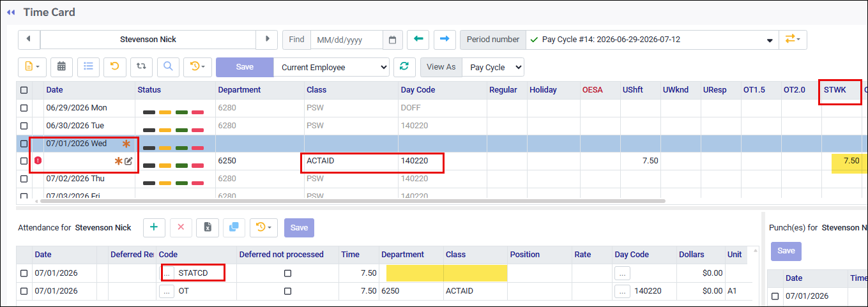Click the green left arrow for previous period
The height and width of the screenshot is (307, 868).
[x=418, y=40]
